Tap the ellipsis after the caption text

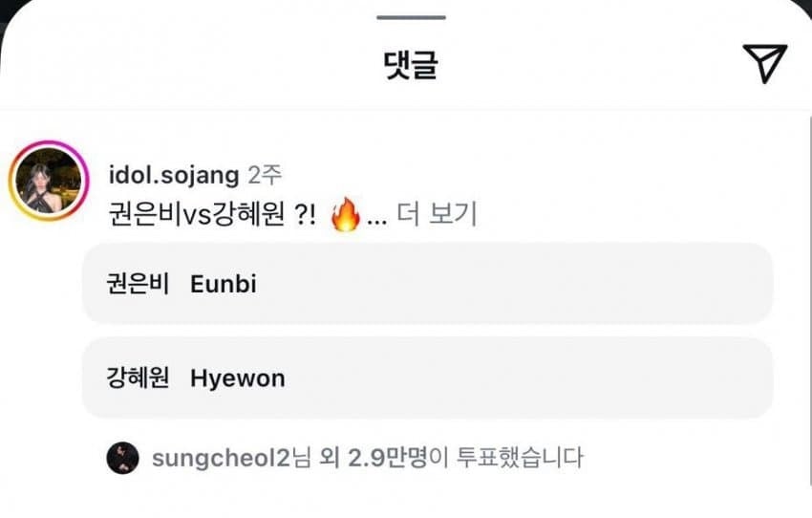click(376, 222)
